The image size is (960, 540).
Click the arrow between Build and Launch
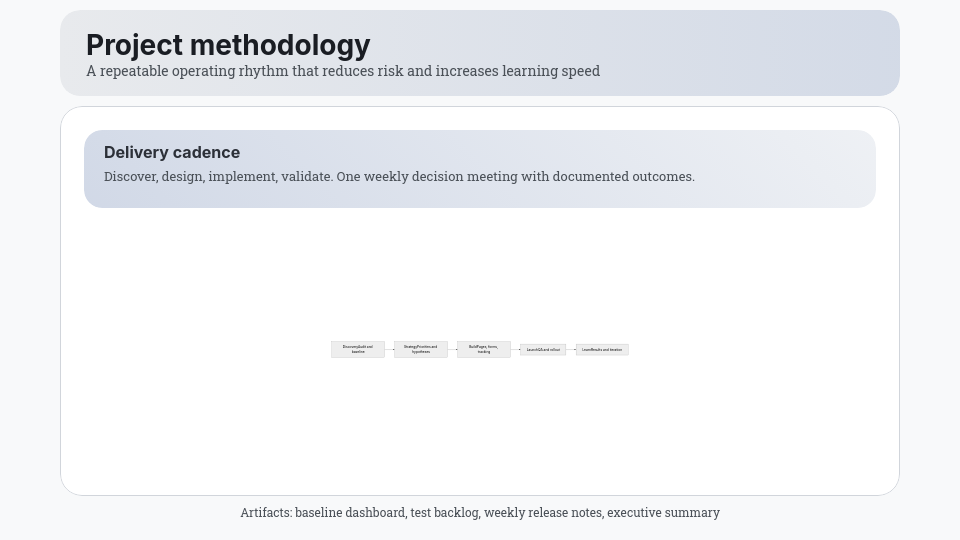[x=515, y=349]
